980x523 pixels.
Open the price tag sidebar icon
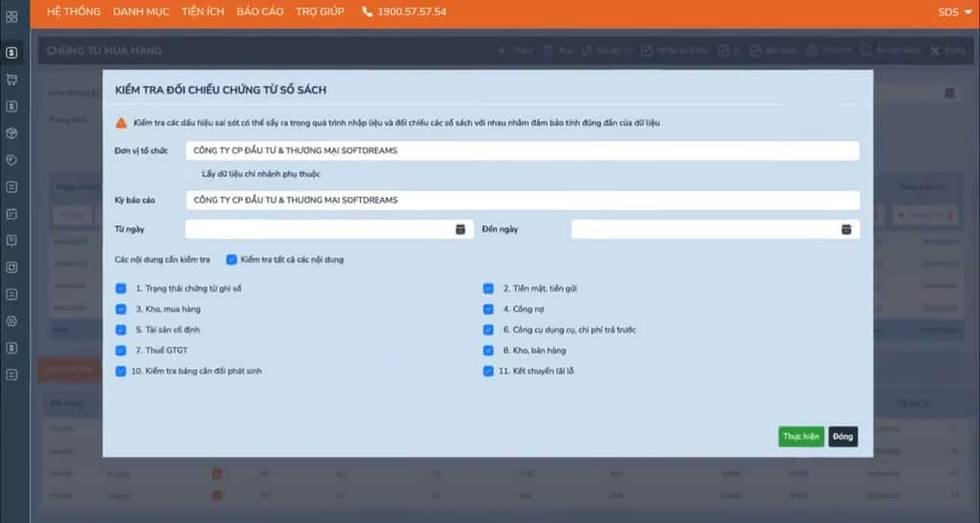click(x=11, y=160)
